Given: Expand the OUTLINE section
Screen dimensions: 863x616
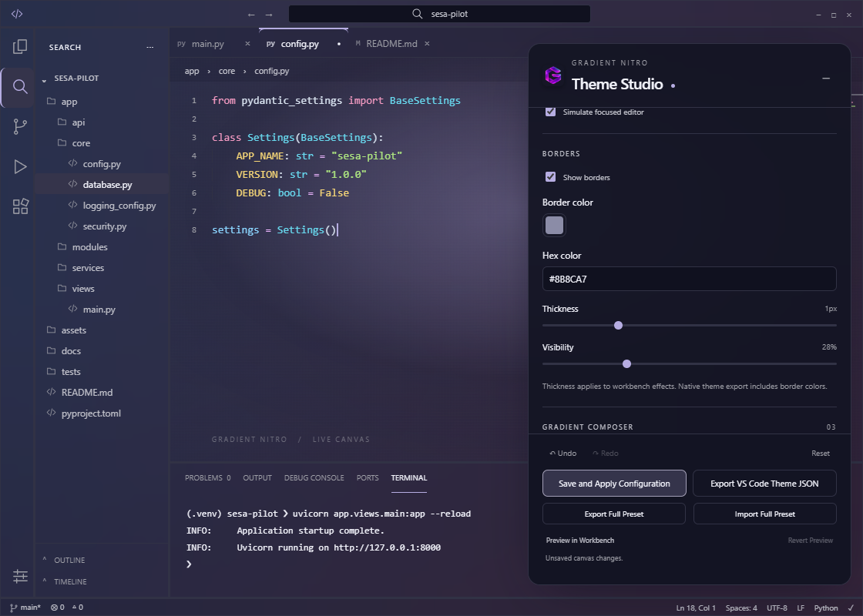Looking at the screenshot, I should 69,560.
